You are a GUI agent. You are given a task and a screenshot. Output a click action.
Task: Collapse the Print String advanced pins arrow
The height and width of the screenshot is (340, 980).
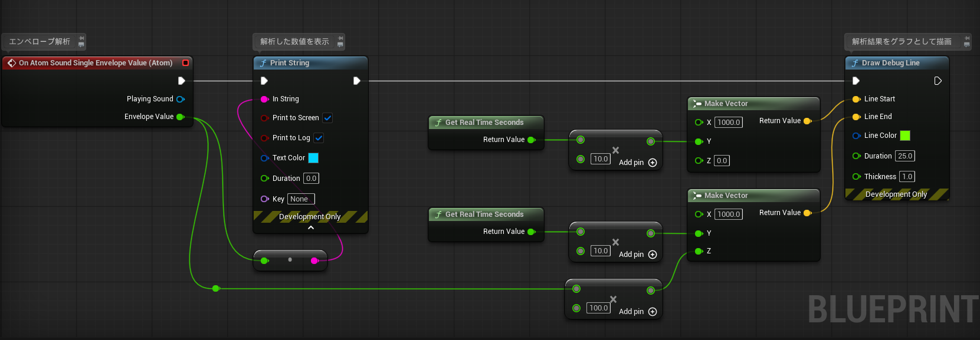tap(311, 227)
